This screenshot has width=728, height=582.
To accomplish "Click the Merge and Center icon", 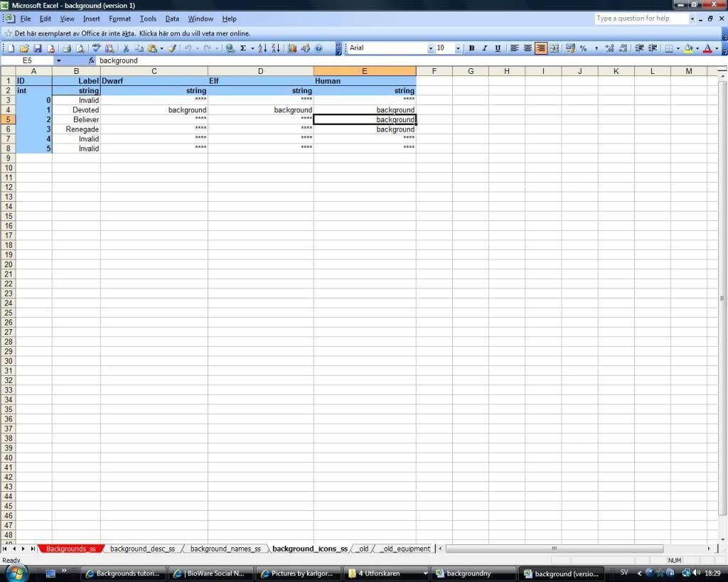I will 554,48.
